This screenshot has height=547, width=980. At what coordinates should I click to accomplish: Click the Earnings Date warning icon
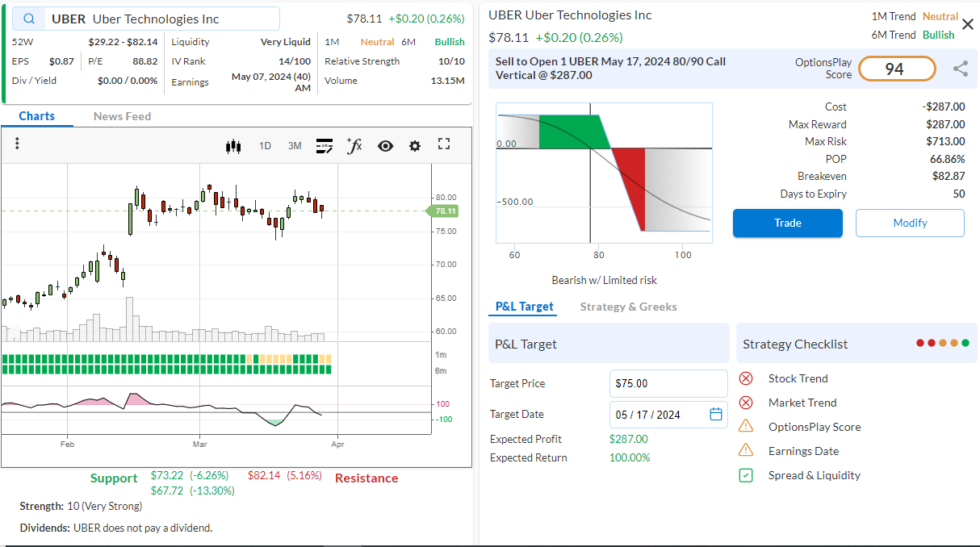(x=746, y=450)
